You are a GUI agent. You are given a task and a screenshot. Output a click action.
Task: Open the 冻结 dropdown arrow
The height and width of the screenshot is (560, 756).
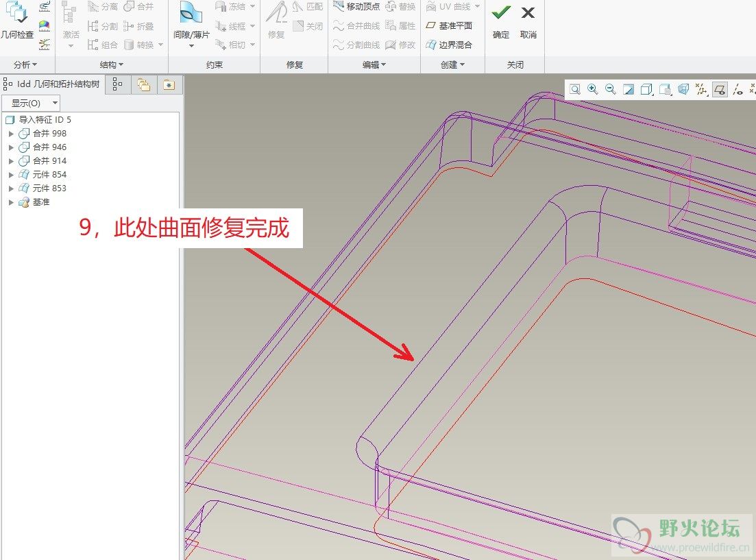point(253,6)
